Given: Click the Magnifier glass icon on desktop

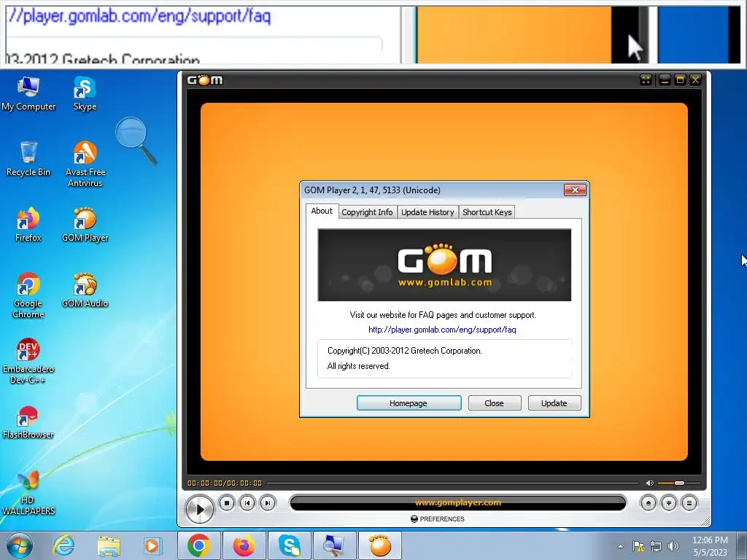Looking at the screenshot, I should [136, 141].
